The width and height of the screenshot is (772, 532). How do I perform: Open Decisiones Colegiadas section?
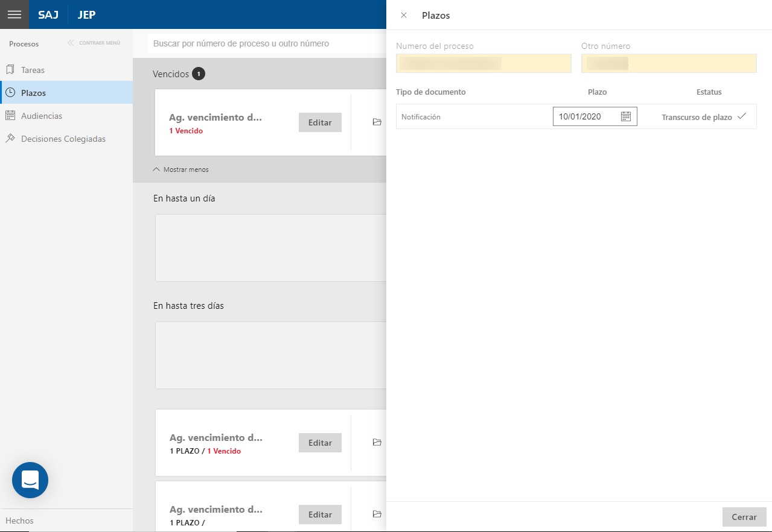[63, 139]
